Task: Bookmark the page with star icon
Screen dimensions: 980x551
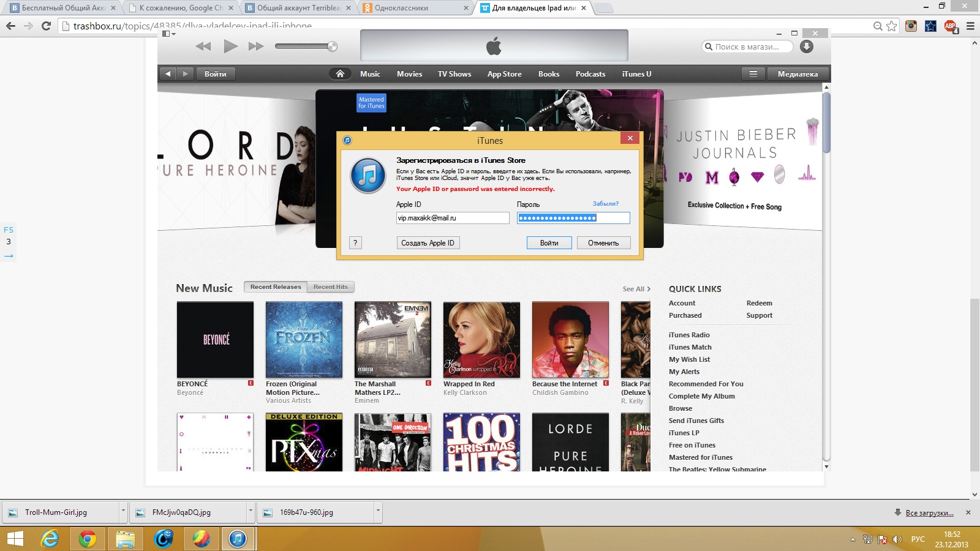Action: tap(892, 26)
